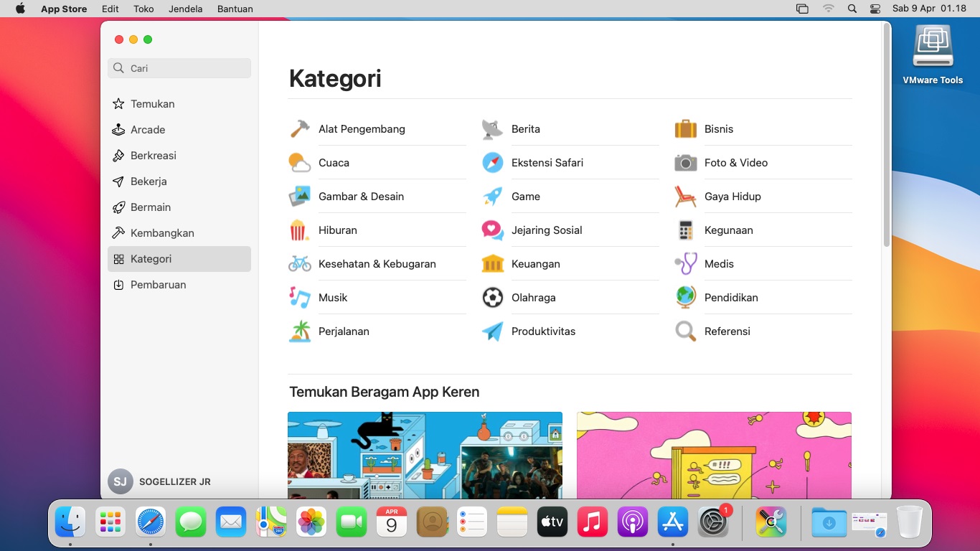Go to Temukan in the sidebar
The width and height of the screenshot is (980, 551).
click(179, 104)
